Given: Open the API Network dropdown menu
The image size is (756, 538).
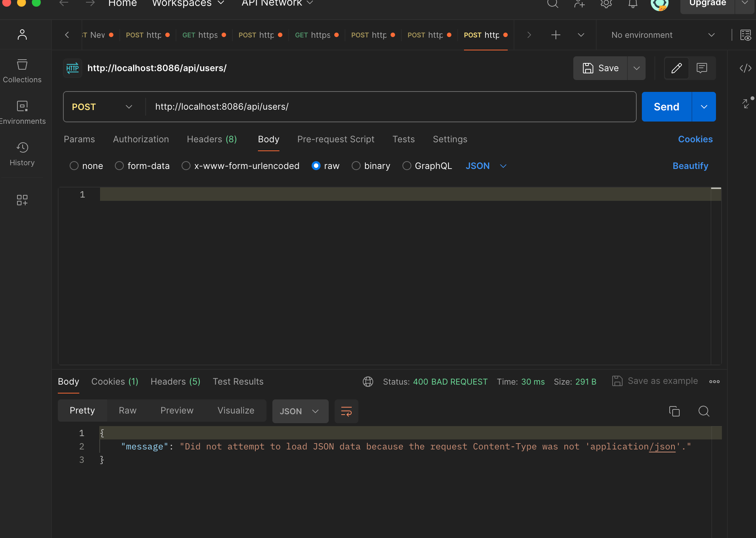Looking at the screenshot, I should click(277, 3).
